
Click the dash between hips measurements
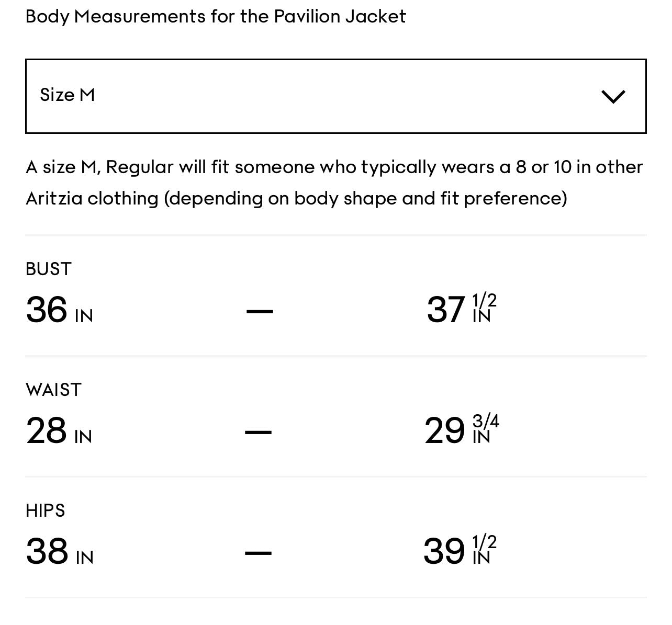coord(259,552)
